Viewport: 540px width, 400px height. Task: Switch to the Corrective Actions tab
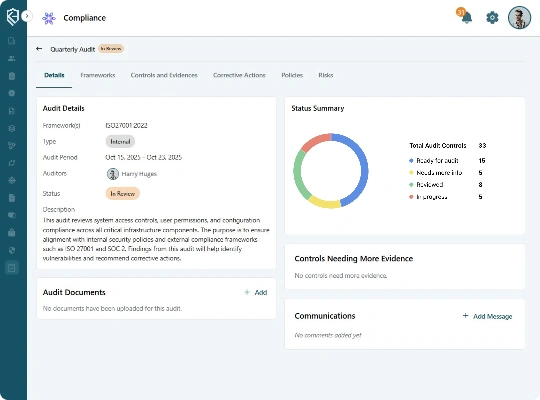(239, 75)
